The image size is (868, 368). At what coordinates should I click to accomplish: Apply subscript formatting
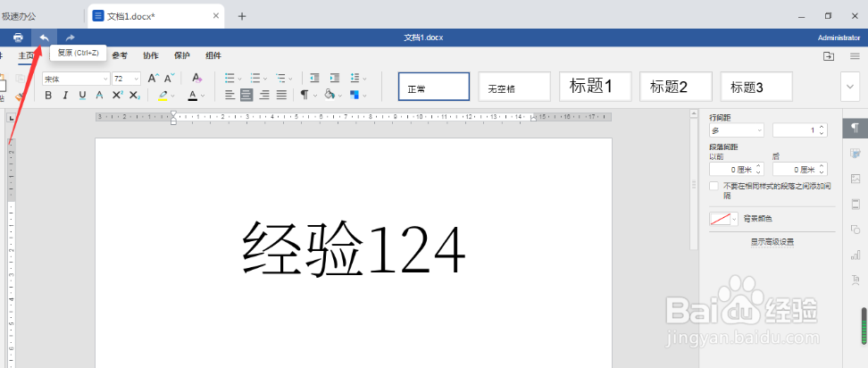(x=135, y=96)
